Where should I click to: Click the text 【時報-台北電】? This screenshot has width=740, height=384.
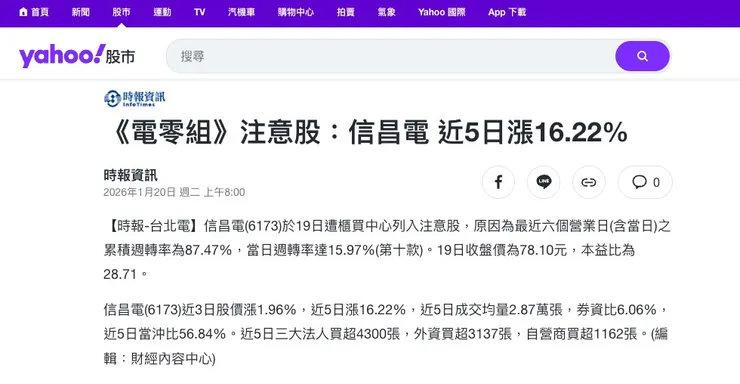click(153, 226)
